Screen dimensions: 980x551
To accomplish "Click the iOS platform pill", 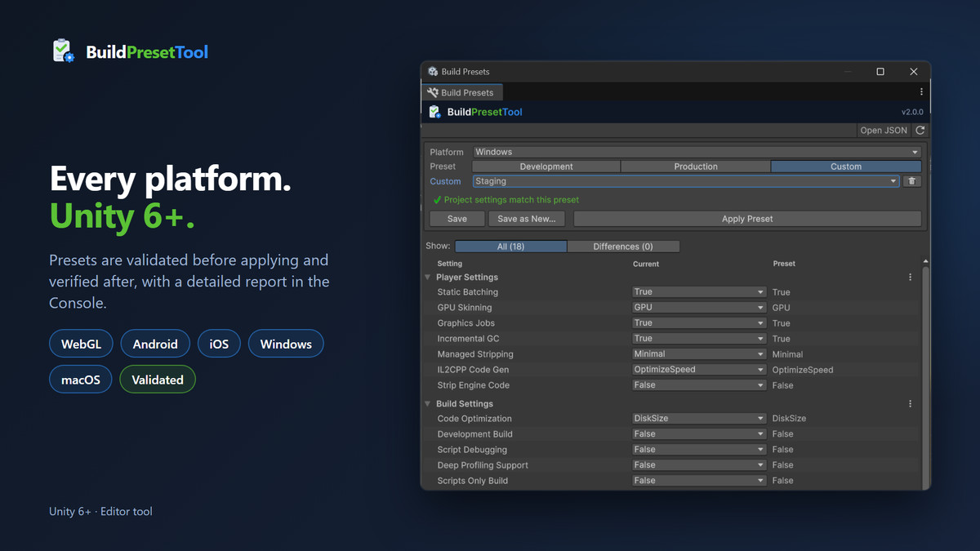I will [219, 344].
